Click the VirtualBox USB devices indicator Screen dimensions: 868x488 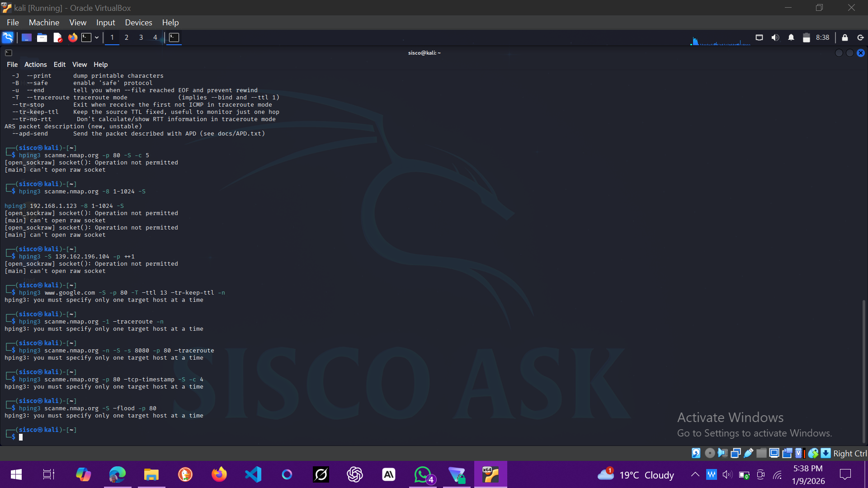749,453
